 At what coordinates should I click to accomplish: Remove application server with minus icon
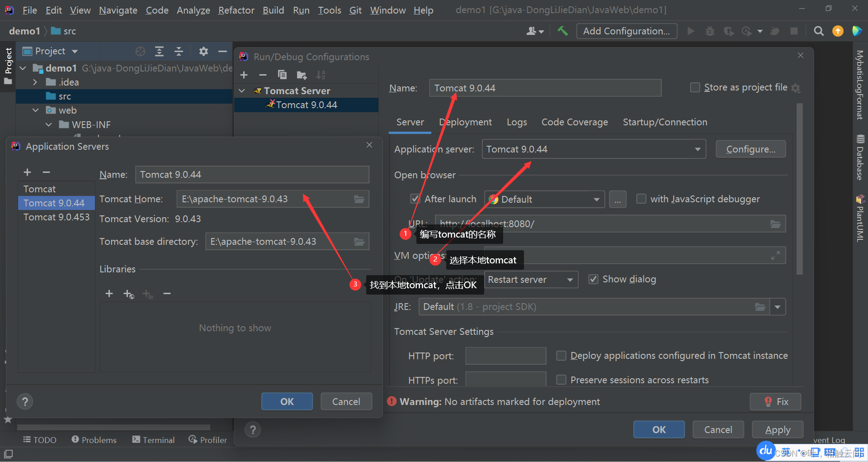point(46,172)
